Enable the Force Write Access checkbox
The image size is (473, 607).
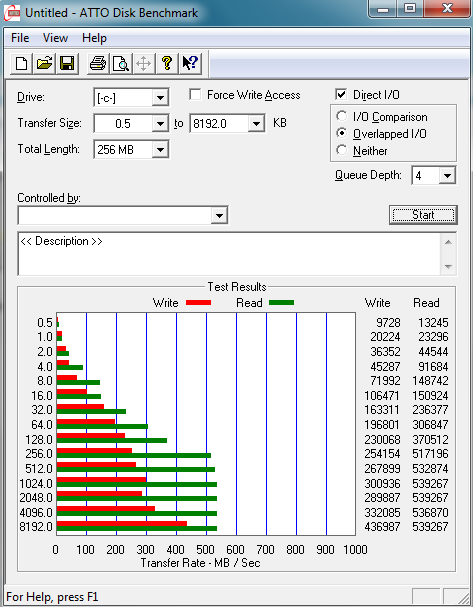195,95
